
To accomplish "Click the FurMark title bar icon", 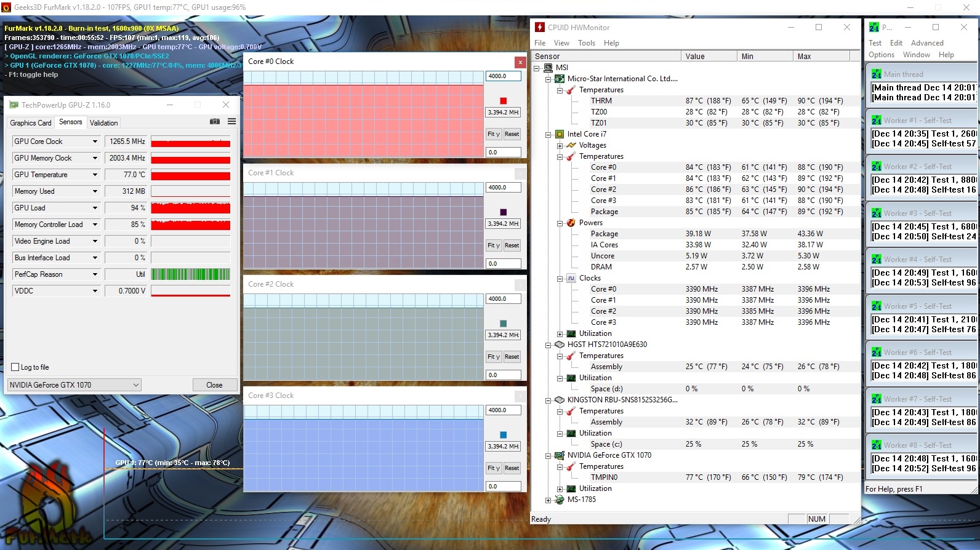I will [x=6, y=7].
